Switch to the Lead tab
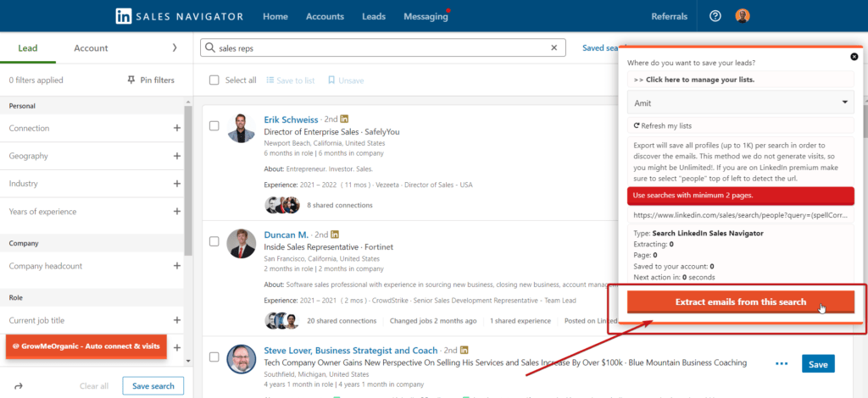 (28, 48)
